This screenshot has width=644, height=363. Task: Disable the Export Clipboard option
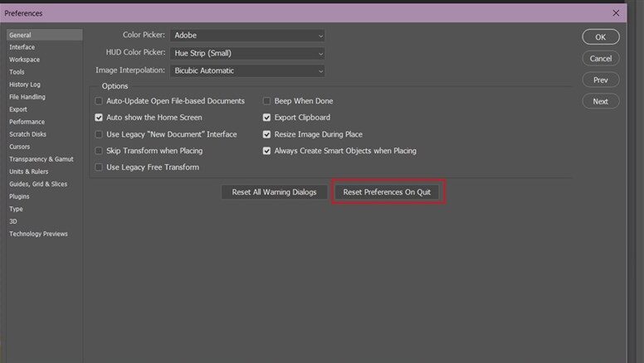coord(267,118)
